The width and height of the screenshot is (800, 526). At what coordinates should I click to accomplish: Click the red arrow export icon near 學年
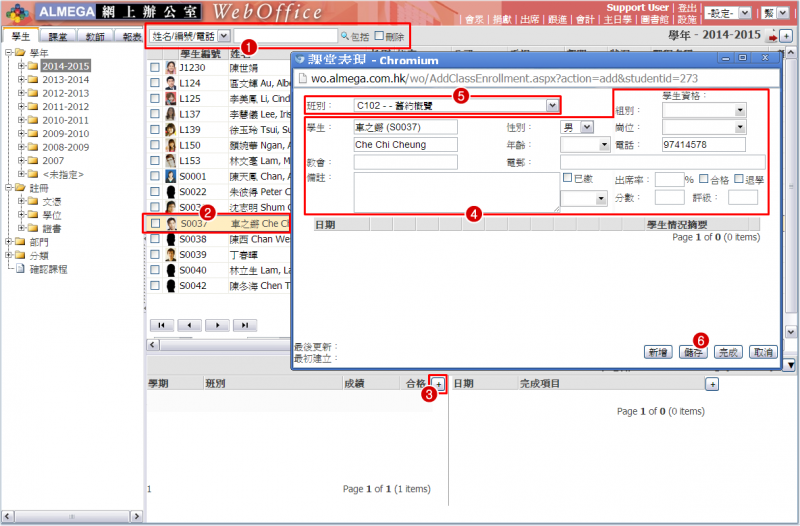coord(772,37)
